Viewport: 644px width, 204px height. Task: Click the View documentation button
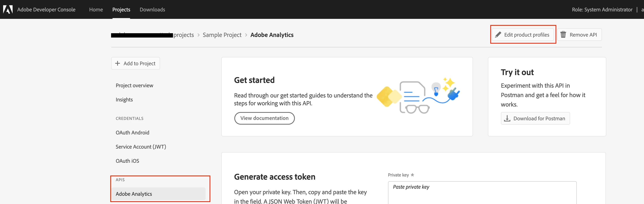click(x=264, y=118)
